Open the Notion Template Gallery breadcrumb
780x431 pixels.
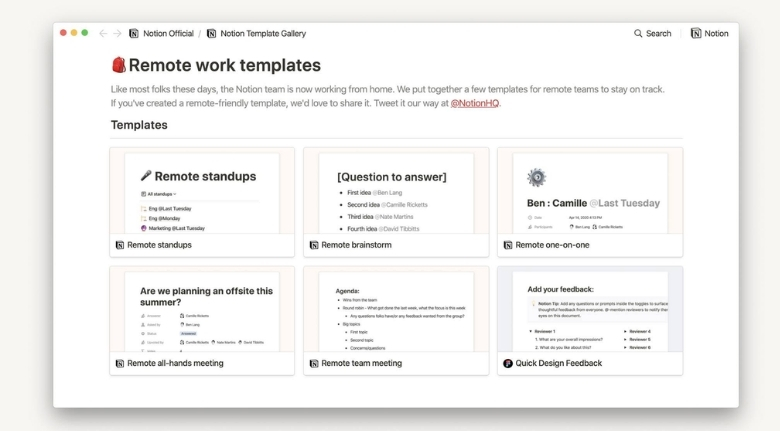pos(263,33)
